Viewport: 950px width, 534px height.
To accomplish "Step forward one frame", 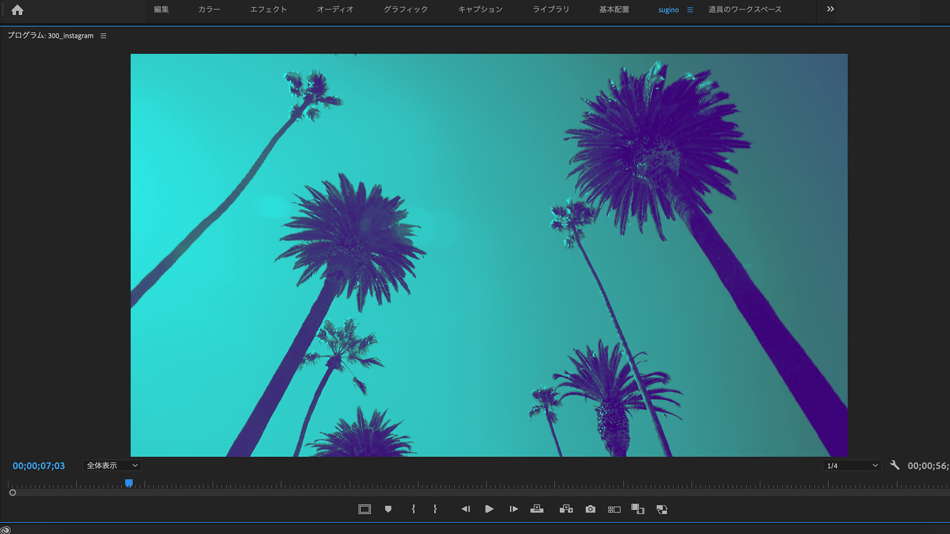I will 513,509.
